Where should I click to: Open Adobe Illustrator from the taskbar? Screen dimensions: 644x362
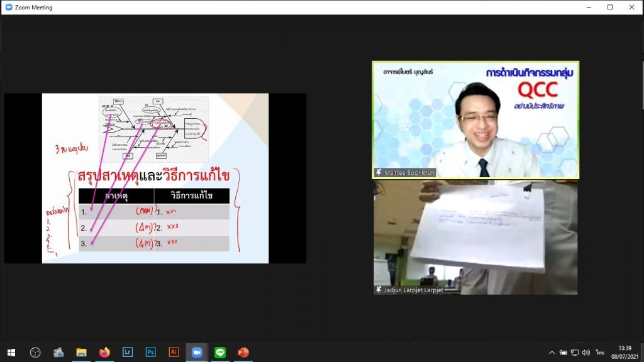174,353
